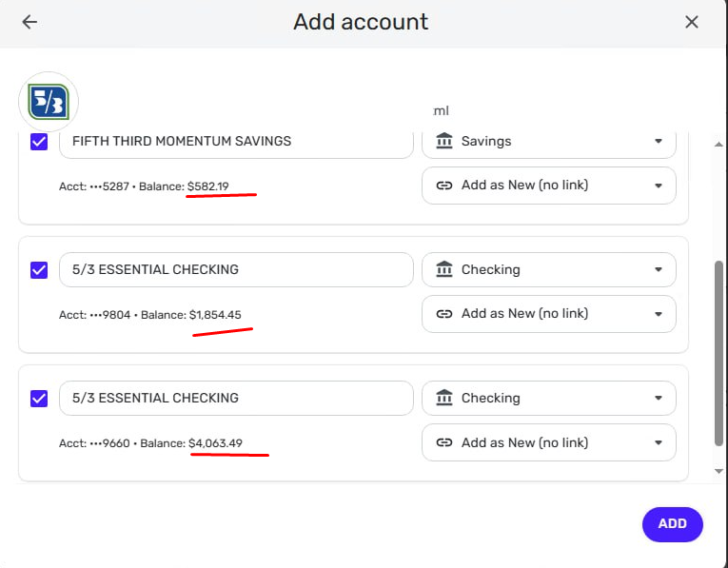Uncheck FIFTH THIRD MOMENTUM SAVINGS account checkbox

pos(39,142)
